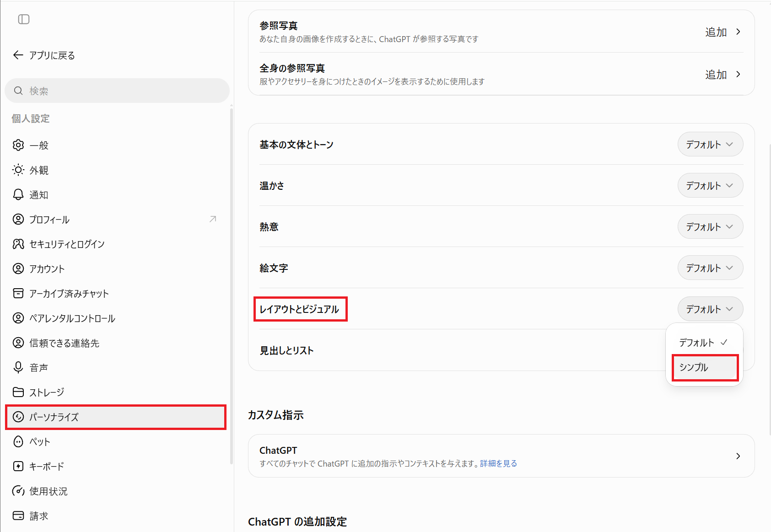
Task: Click the external link arrow on プロフィール
Action: click(213, 219)
